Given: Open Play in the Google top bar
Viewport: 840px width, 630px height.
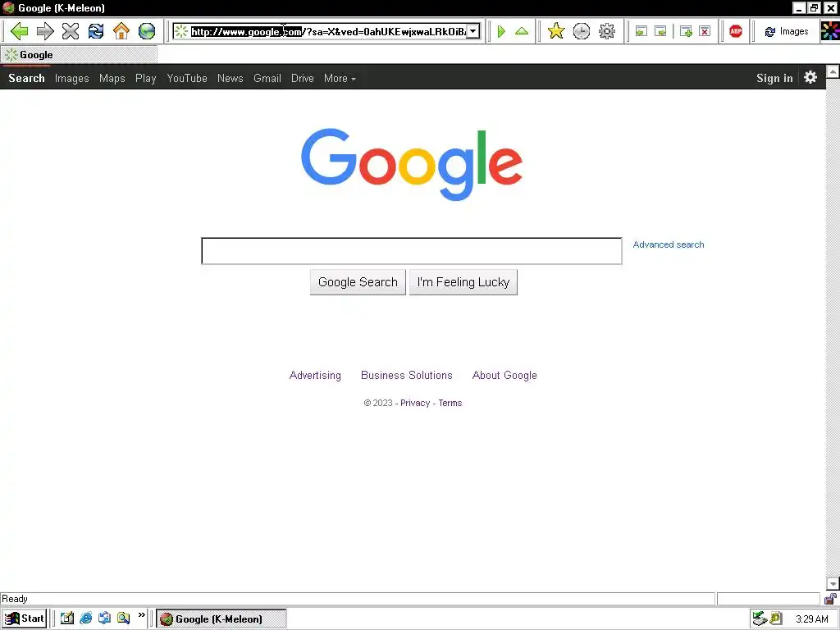Looking at the screenshot, I should tap(146, 78).
